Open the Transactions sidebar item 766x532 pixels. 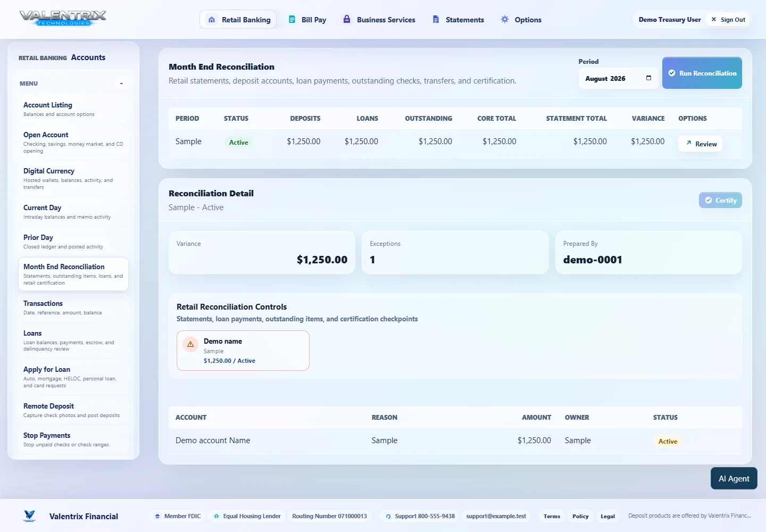click(73, 307)
